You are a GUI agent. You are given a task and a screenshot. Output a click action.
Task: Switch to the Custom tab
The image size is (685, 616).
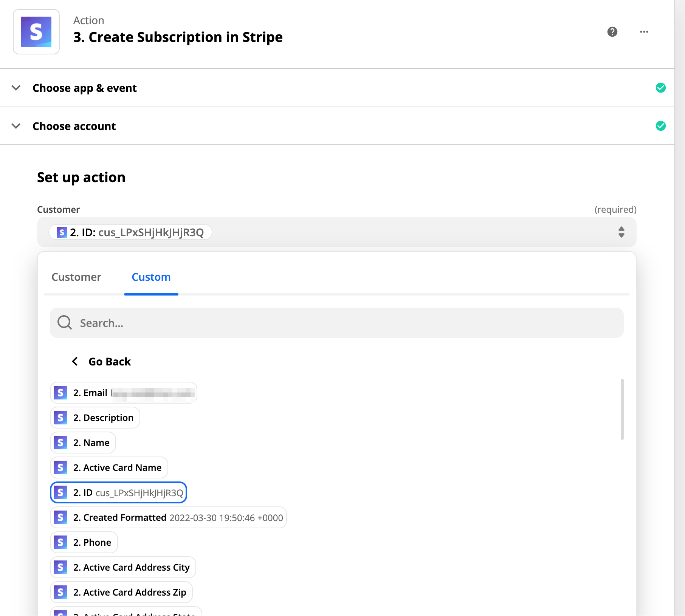coord(151,277)
